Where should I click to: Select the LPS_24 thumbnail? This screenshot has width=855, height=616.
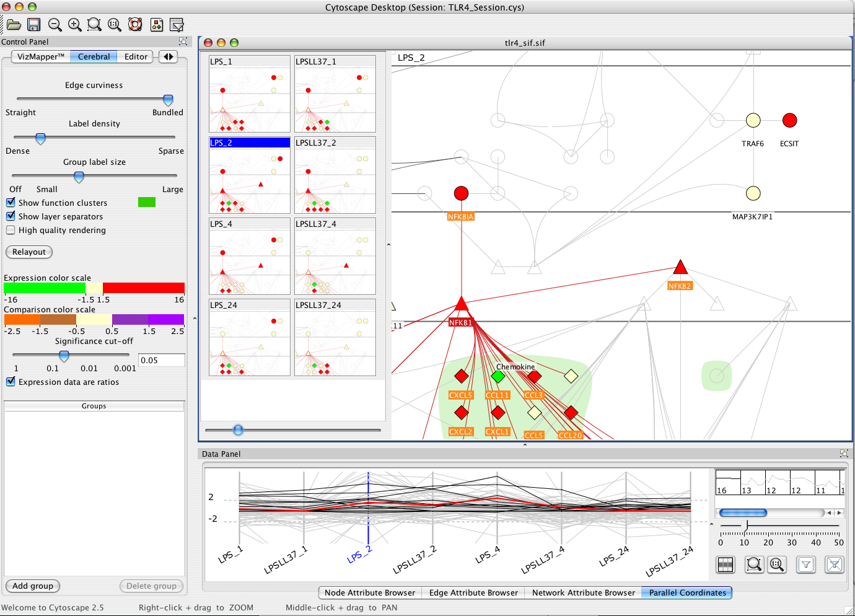(x=250, y=337)
